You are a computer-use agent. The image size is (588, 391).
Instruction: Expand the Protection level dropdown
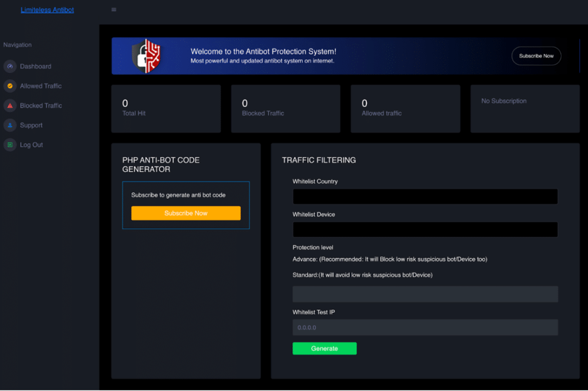pos(425,294)
